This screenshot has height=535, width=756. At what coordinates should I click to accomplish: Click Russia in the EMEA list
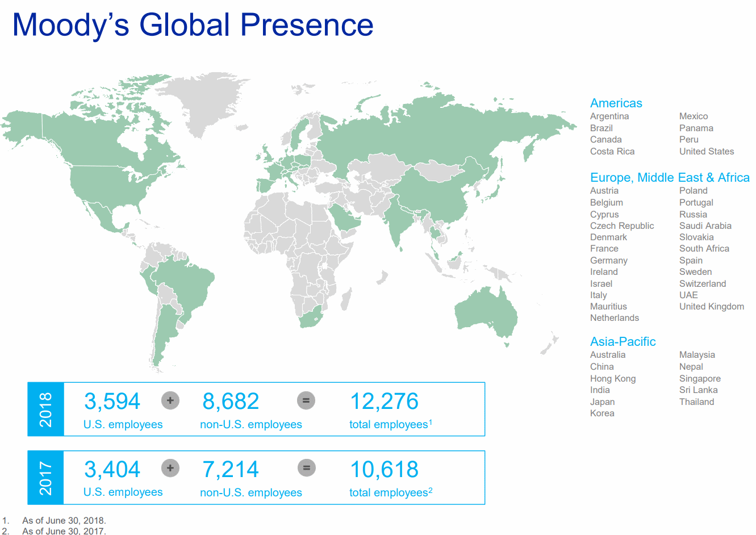(x=693, y=215)
